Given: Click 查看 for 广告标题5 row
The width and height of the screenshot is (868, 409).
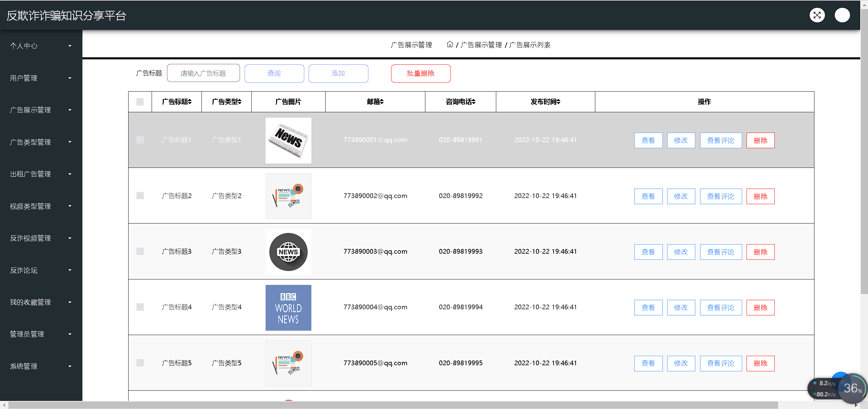Looking at the screenshot, I should click(x=648, y=364).
